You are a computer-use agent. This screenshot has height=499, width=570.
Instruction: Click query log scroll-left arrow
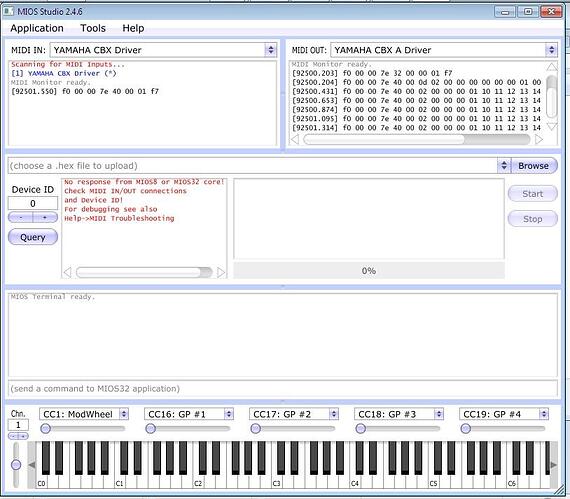[x=67, y=272]
